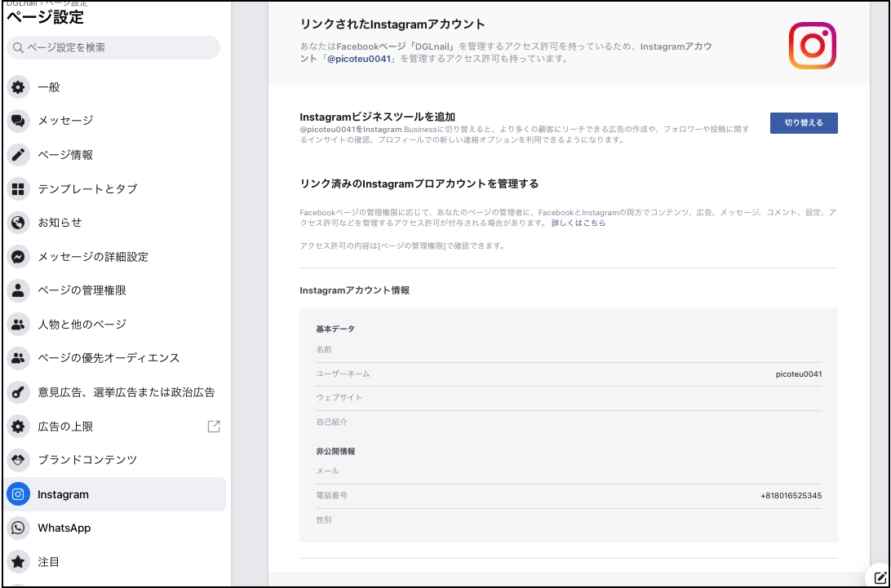The image size is (891, 588).
Task: Click the magnifier icon in search box
Action: (x=18, y=48)
